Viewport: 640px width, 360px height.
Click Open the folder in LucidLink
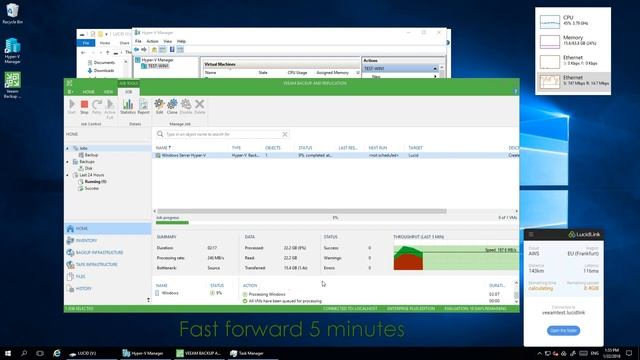click(x=563, y=330)
